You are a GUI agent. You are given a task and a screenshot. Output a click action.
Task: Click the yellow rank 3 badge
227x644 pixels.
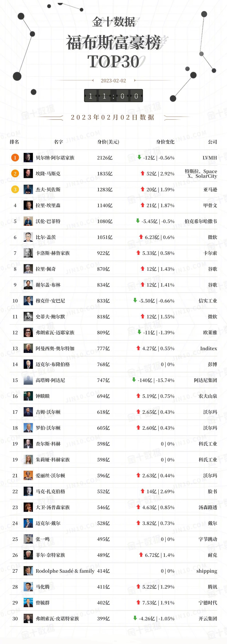[x=15, y=189]
